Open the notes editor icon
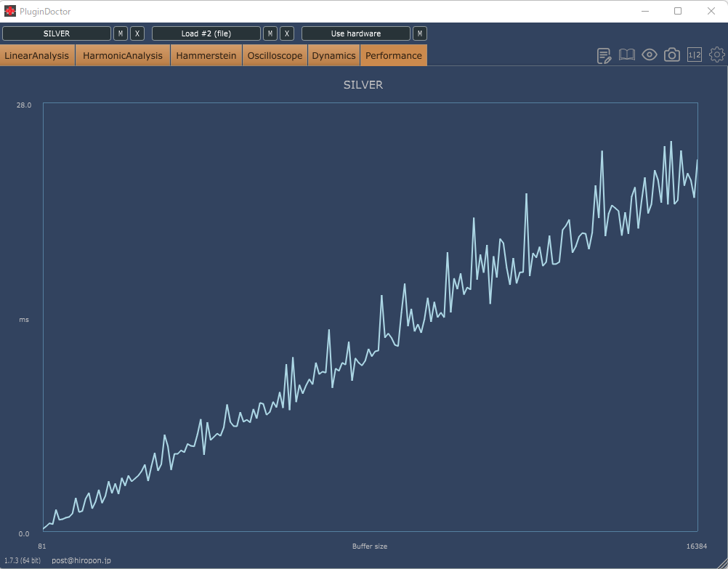Image resolution: width=728 pixels, height=569 pixels. tap(604, 55)
